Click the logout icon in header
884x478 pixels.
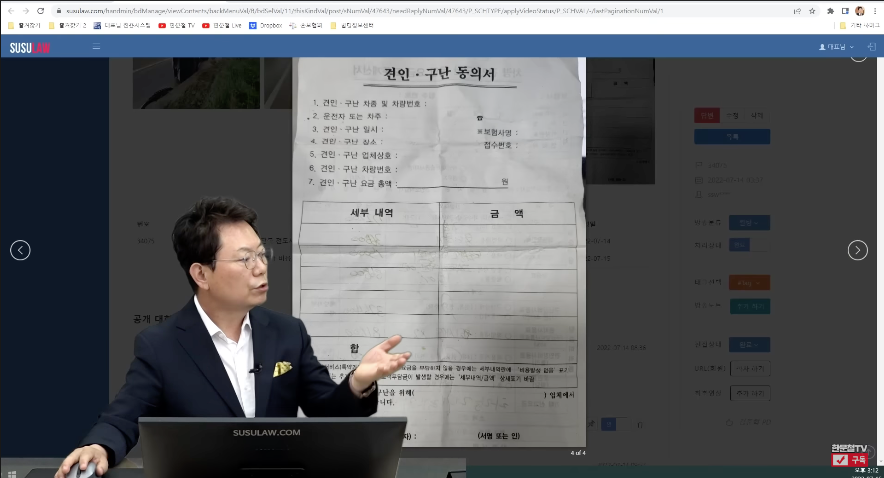(x=872, y=47)
